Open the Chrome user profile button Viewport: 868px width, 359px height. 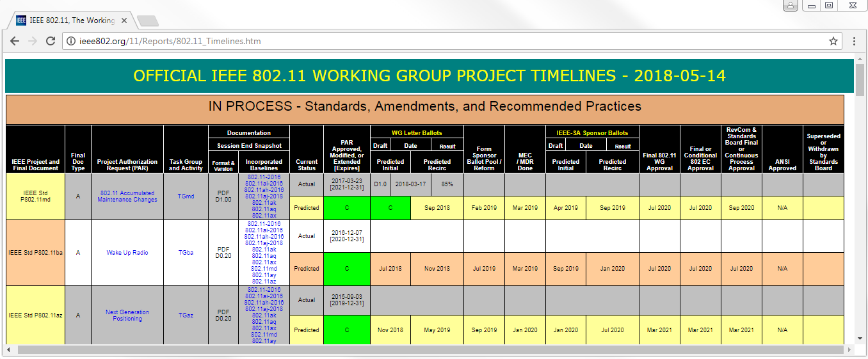(790, 5)
